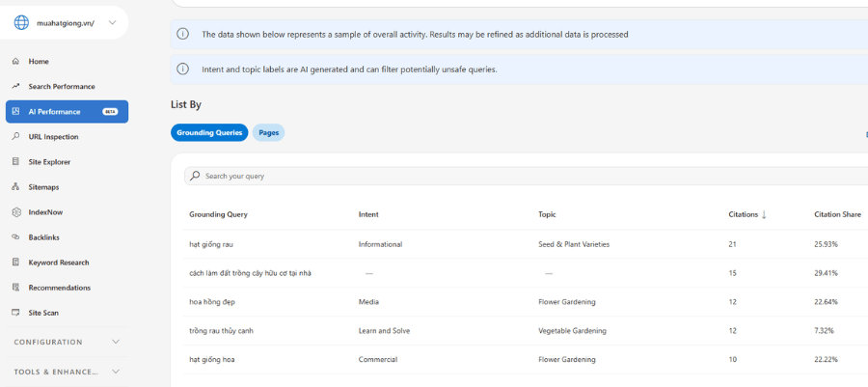Click the URL Inspection magnifier icon
Viewport: 868px width, 387px height.
15,137
